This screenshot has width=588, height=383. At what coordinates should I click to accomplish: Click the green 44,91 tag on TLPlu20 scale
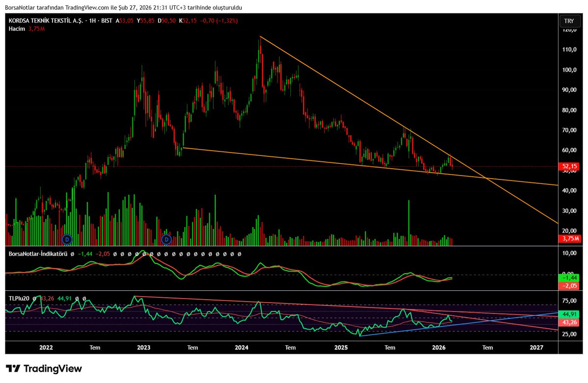click(x=568, y=314)
